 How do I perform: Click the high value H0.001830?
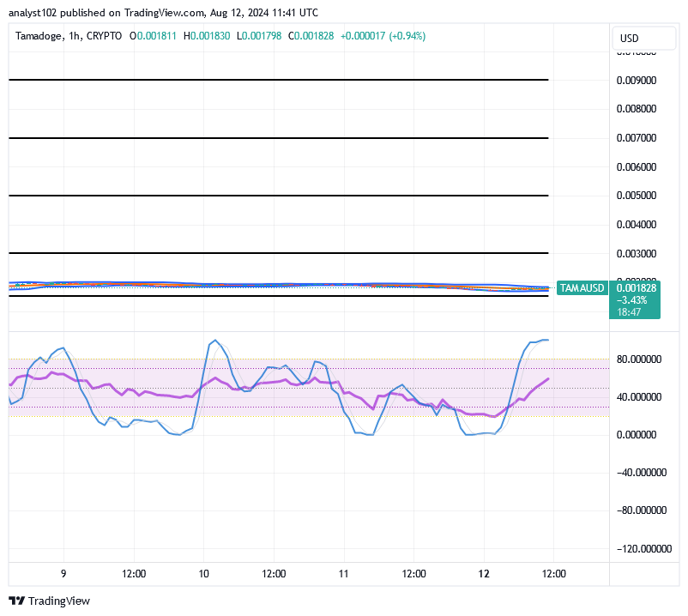coord(207,36)
